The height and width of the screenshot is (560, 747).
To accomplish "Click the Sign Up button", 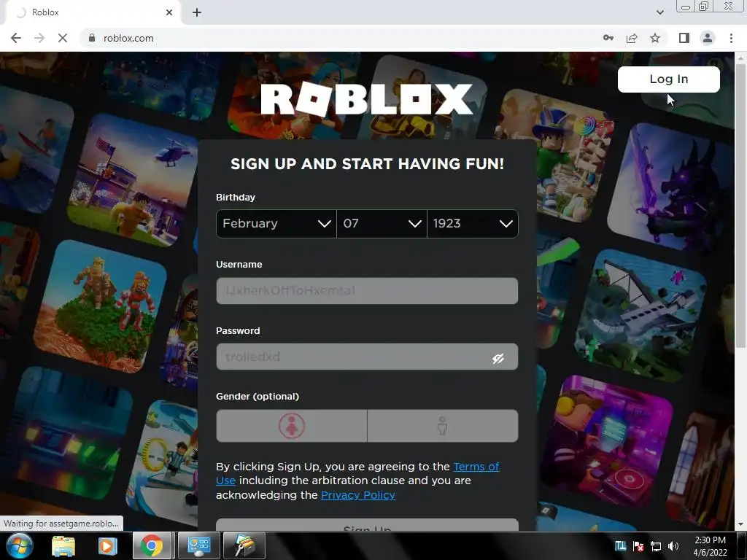I will pyautogui.click(x=367, y=525).
